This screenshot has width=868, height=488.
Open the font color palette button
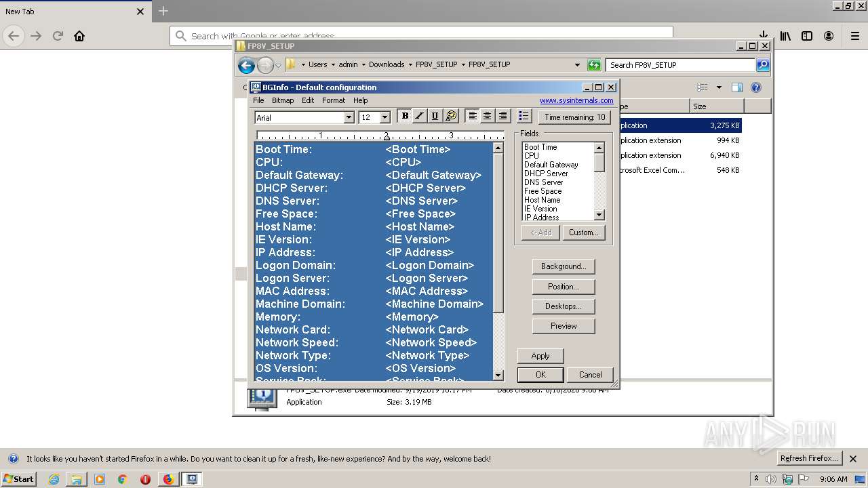[x=451, y=117]
